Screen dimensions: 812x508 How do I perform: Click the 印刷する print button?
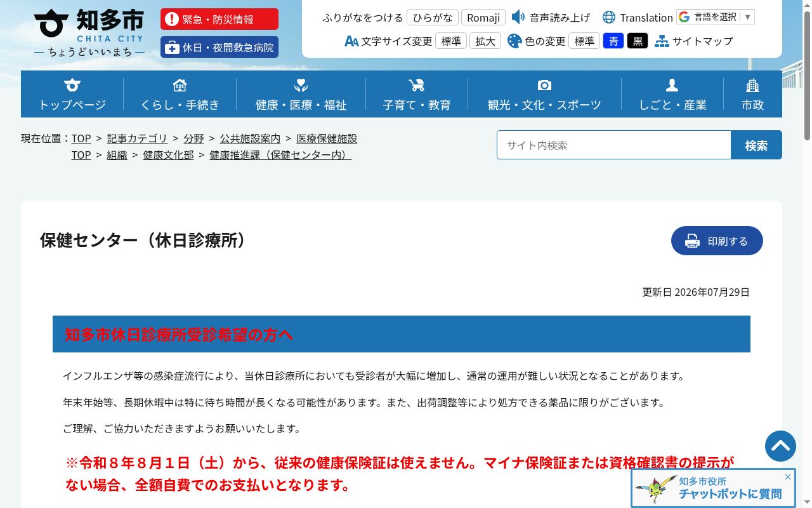coord(717,241)
